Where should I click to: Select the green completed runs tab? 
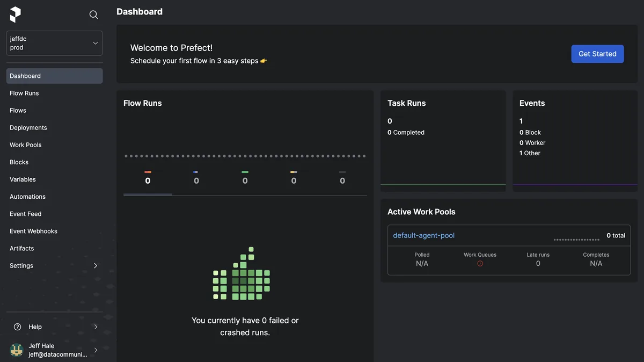(245, 178)
